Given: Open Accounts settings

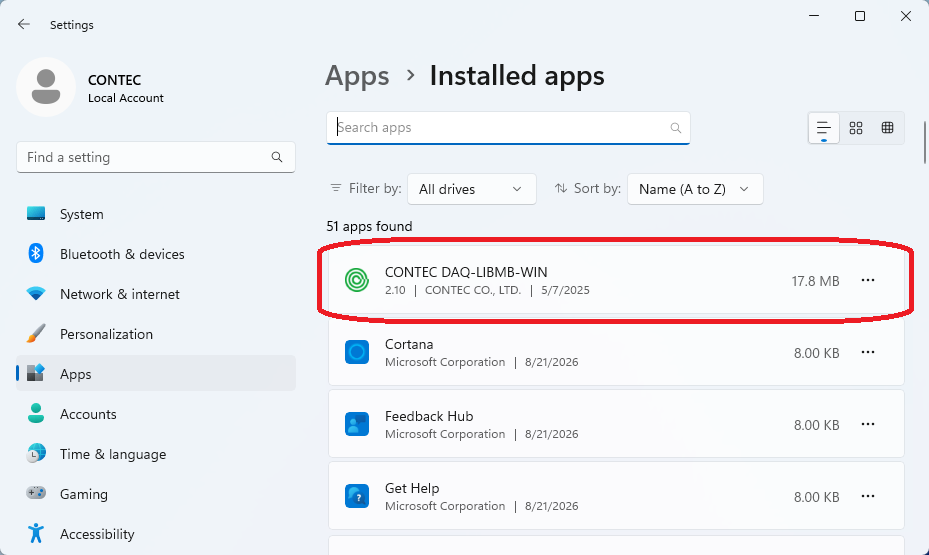Looking at the screenshot, I should pyautogui.click(x=156, y=414).
